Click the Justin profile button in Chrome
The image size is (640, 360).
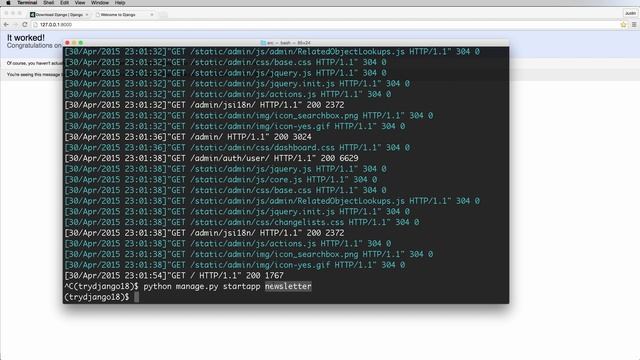pos(630,13)
